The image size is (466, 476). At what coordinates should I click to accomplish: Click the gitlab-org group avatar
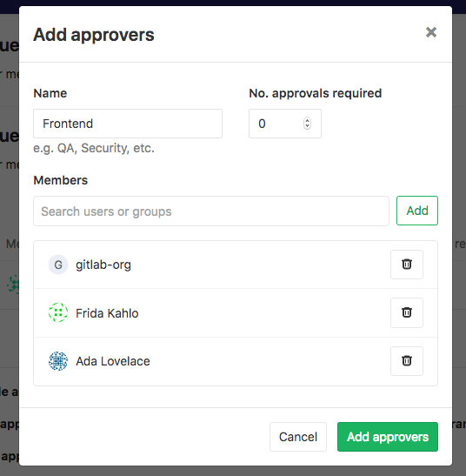click(58, 265)
